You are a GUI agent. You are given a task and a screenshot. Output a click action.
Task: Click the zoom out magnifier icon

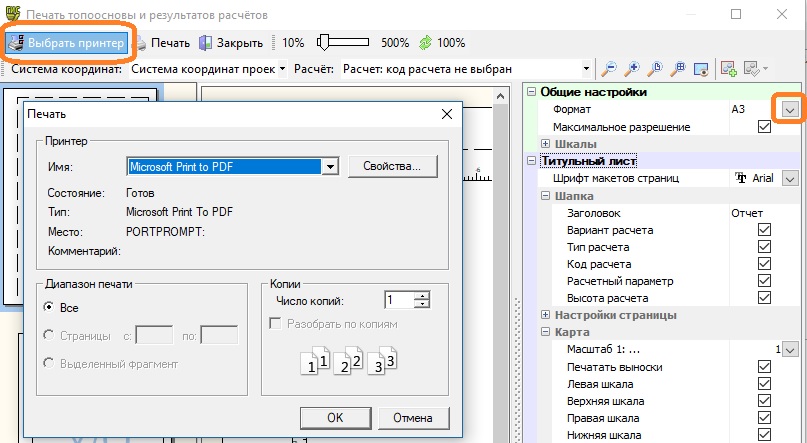pyautogui.click(x=608, y=69)
